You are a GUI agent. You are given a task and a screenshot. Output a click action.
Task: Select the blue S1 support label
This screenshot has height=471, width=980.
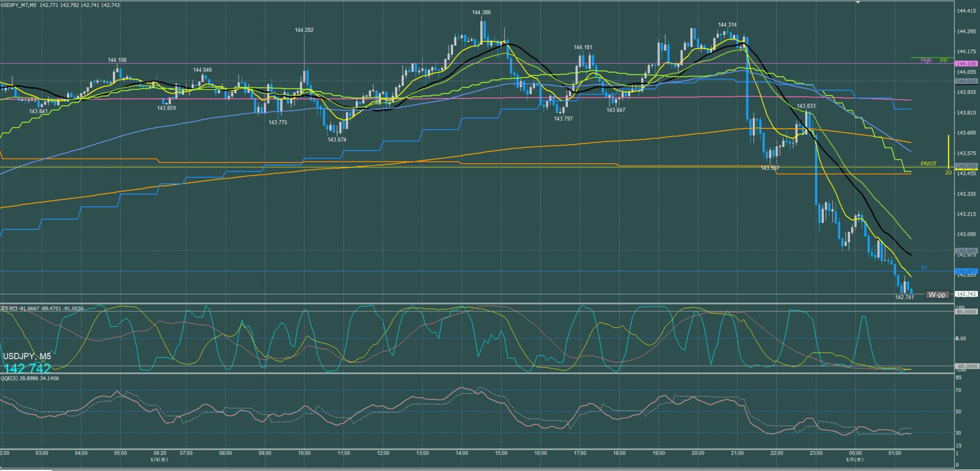(x=924, y=268)
